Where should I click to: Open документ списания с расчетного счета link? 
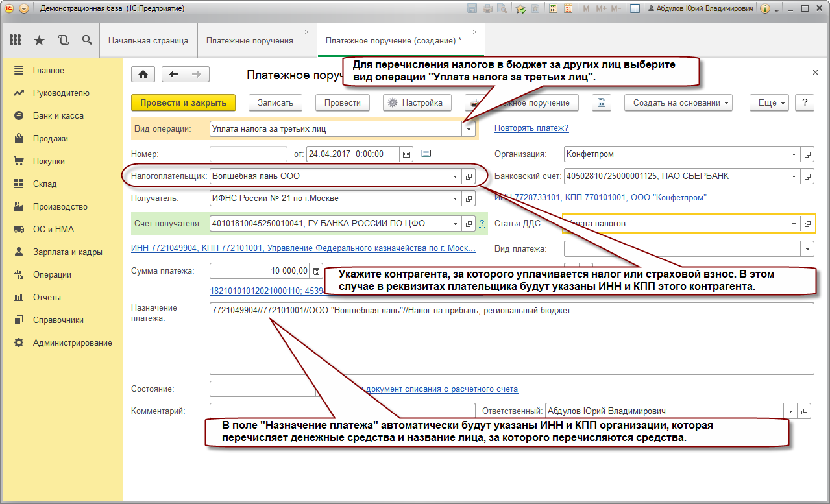[443, 389]
